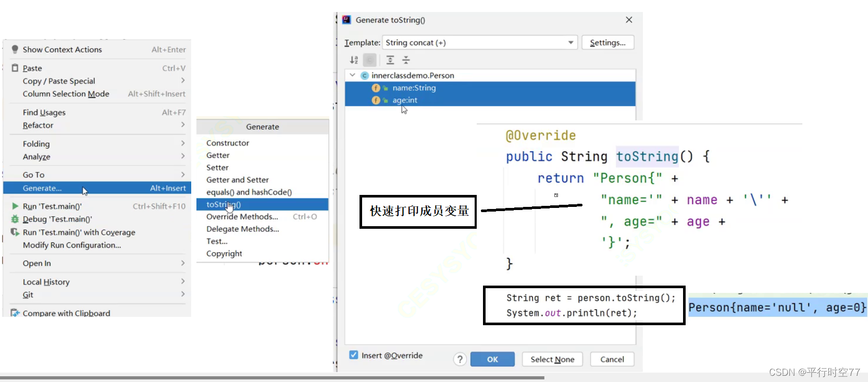Click the toString method name in the code
868x382 pixels.
pos(647,156)
